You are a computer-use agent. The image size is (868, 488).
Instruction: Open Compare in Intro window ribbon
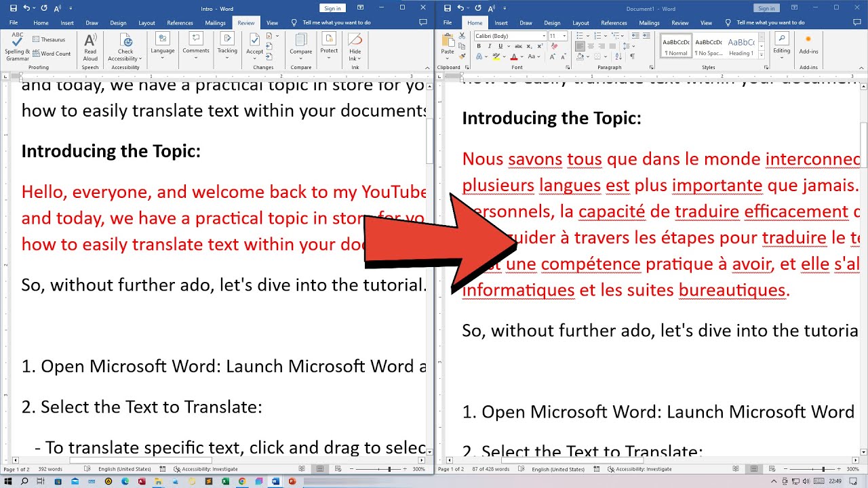coord(301,46)
